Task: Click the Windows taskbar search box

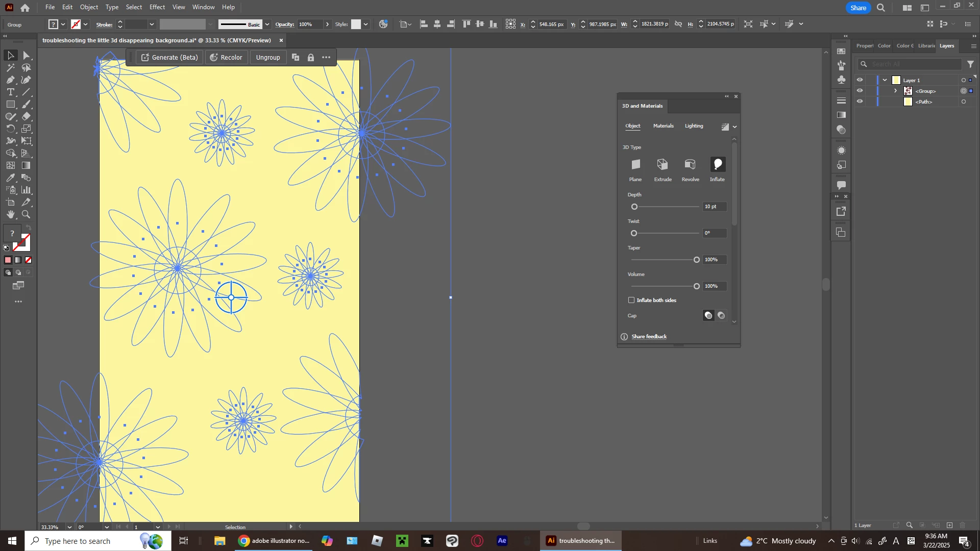Action: (77, 541)
